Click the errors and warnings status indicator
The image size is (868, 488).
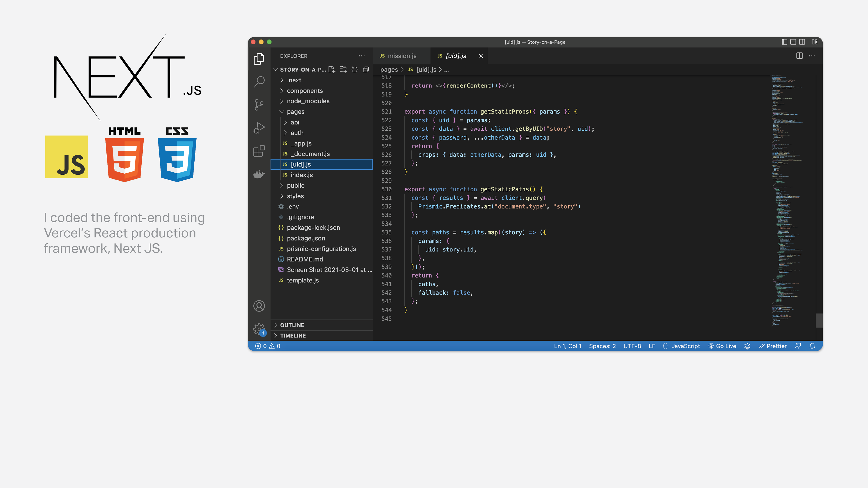click(268, 346)
